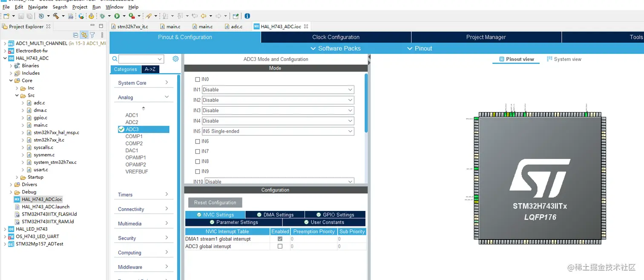Enable the IN6 checkbox
This screenshot has height=280, width=644.
(197, 141)
